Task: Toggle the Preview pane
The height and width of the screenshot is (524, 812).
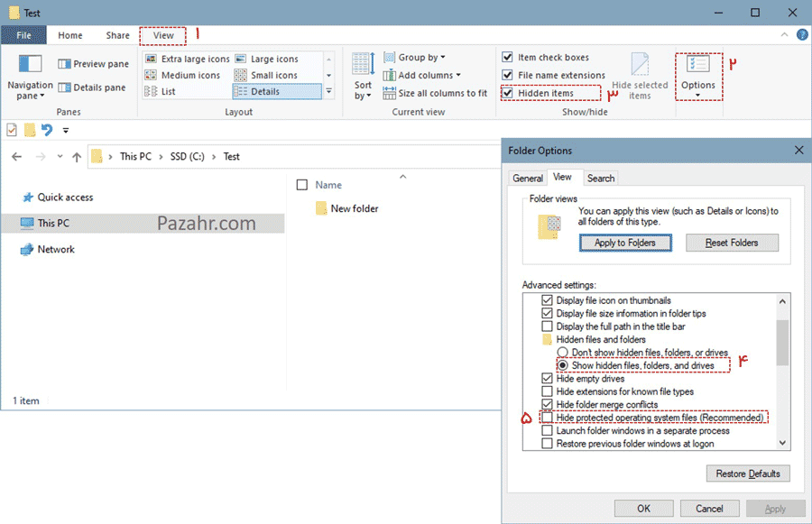Action: [x=93, y=64]
